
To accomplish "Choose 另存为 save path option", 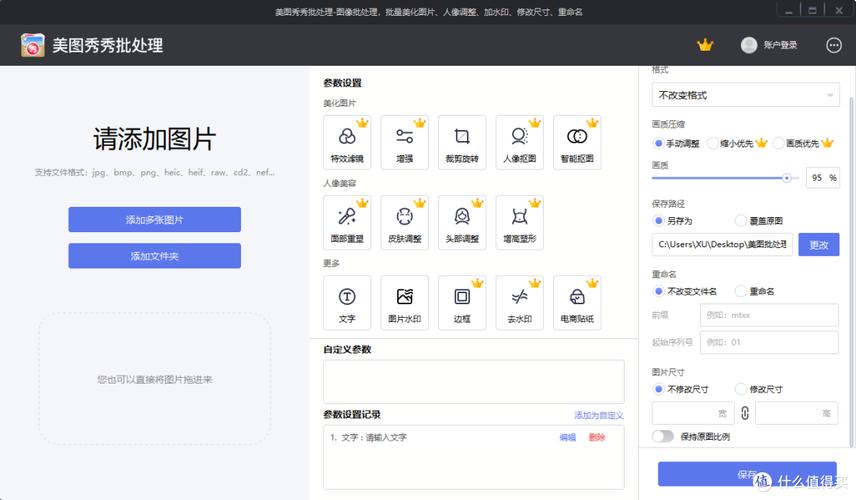I will (673, 221).
